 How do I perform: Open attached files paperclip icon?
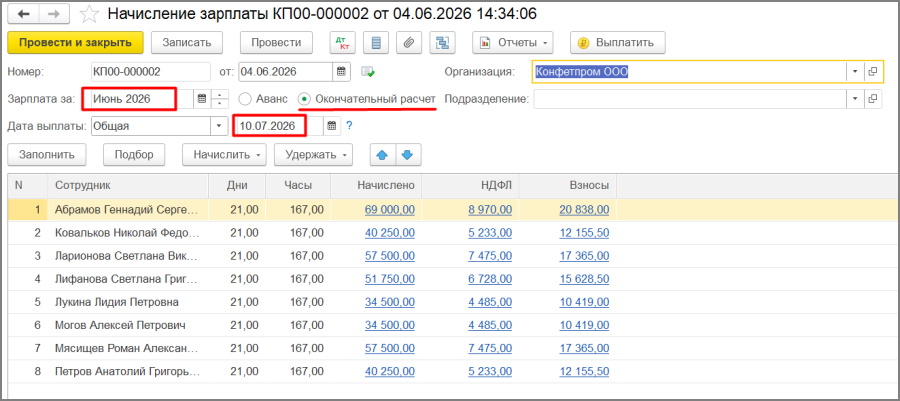(409, 42)
